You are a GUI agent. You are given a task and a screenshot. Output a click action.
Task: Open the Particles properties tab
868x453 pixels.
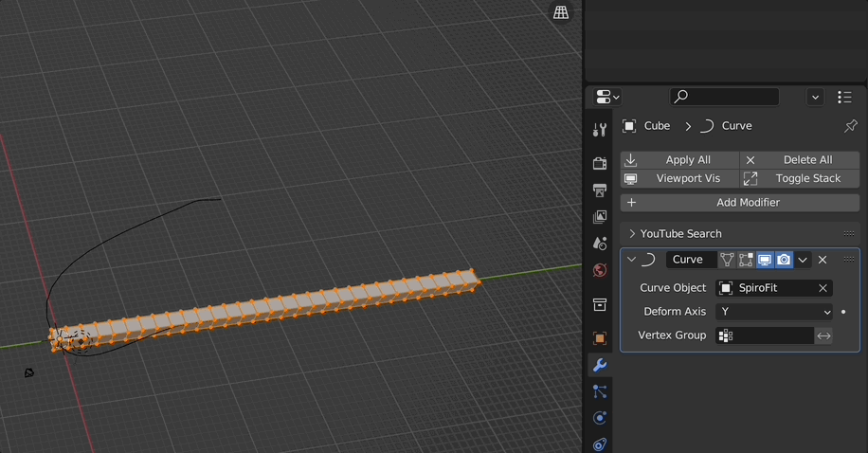[x=600, y=391]
